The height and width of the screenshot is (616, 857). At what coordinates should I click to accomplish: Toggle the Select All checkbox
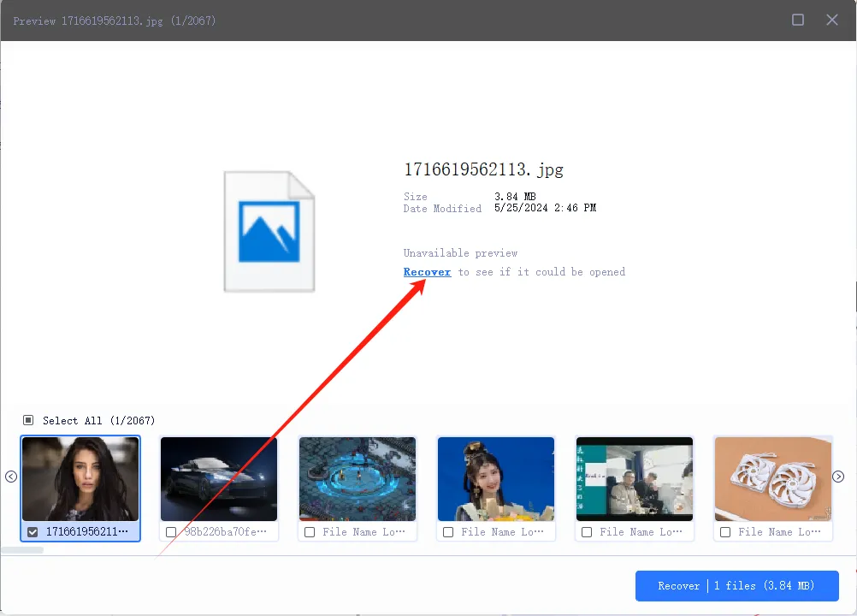(28, 420)
